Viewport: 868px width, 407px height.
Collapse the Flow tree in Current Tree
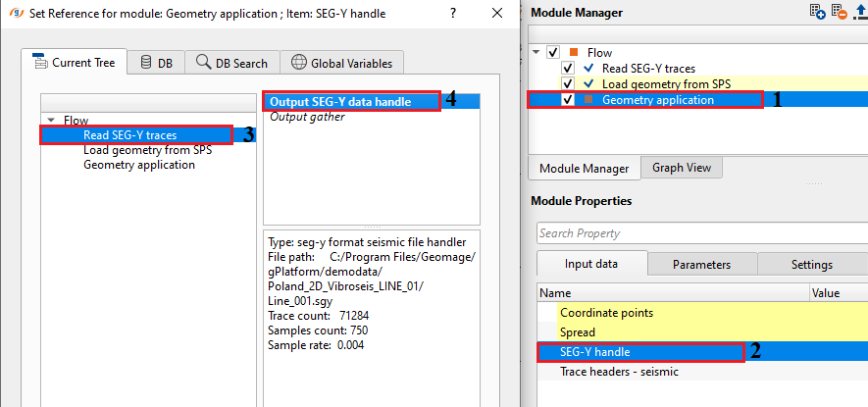[x=53, y=121]
